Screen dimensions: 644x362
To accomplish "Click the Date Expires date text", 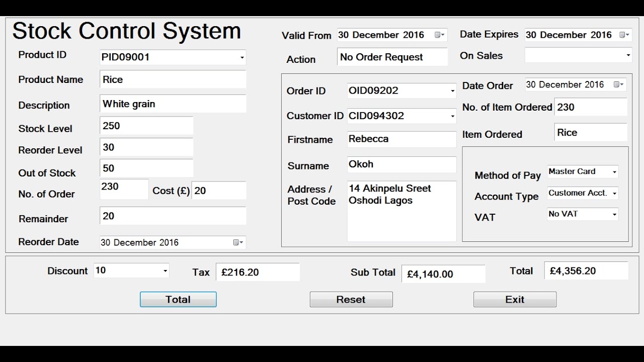I will (x=569, y=35).
